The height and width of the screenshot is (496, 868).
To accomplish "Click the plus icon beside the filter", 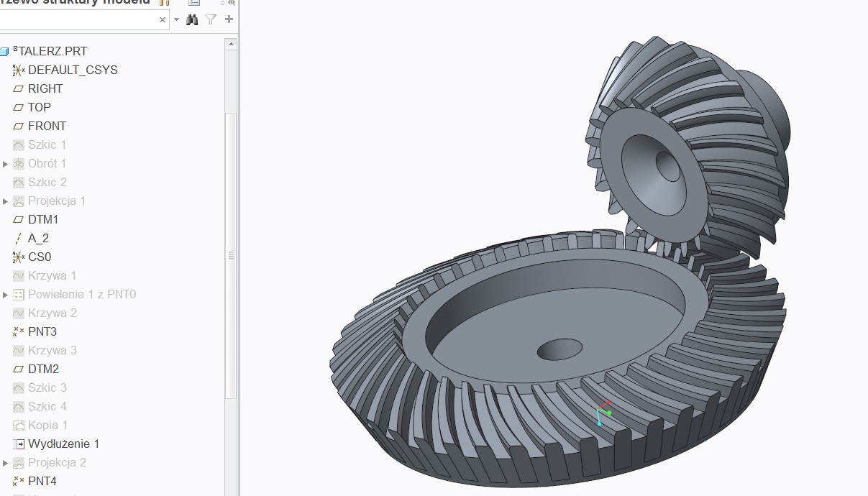I will coord(229,19).
